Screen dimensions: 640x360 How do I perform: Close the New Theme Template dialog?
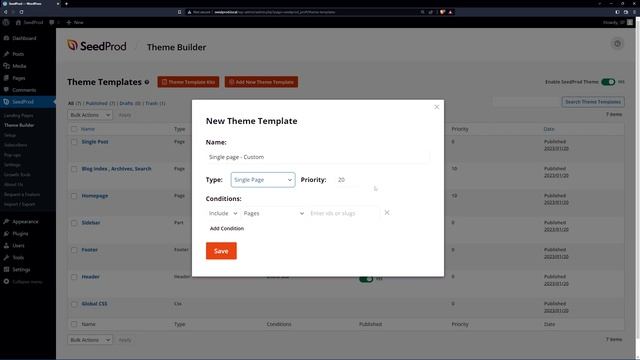436,107
